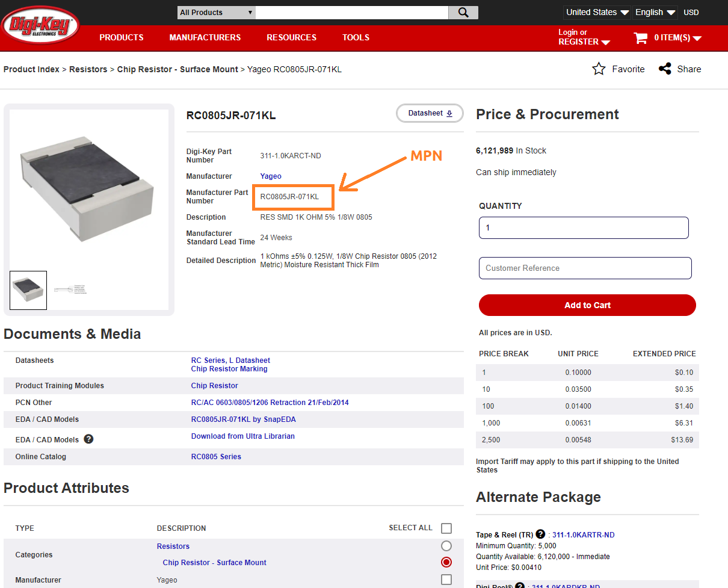This screenshot has height=588, width=728.
Task: Click the search magnifier button
Action: (463, 13)
